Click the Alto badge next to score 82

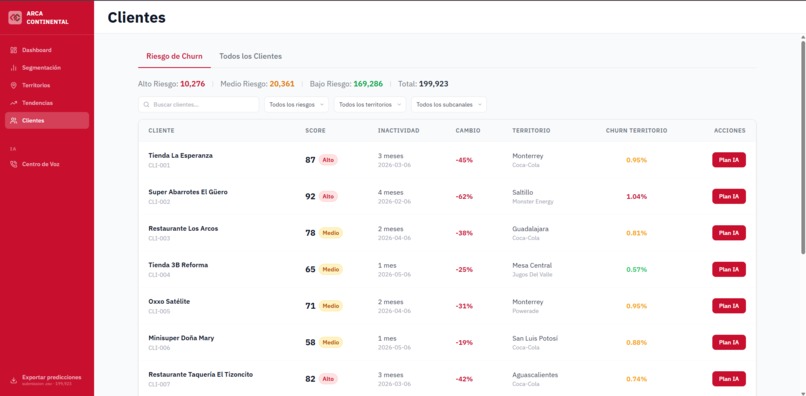(x=328, y=379)
